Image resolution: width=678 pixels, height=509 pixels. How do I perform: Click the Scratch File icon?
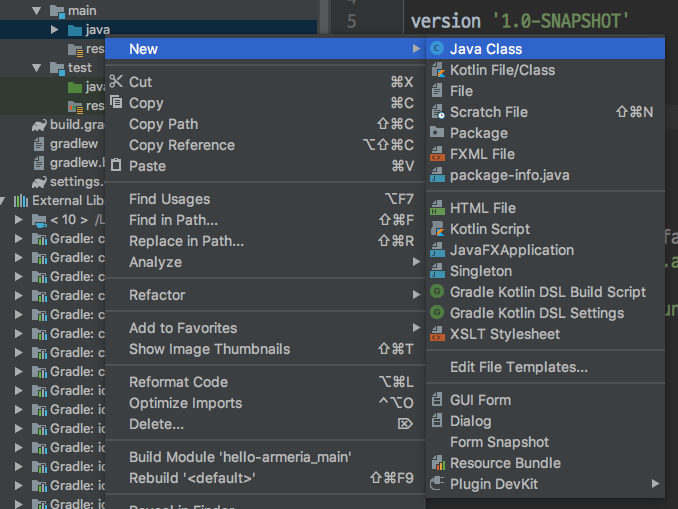click(x=437, y=112)
